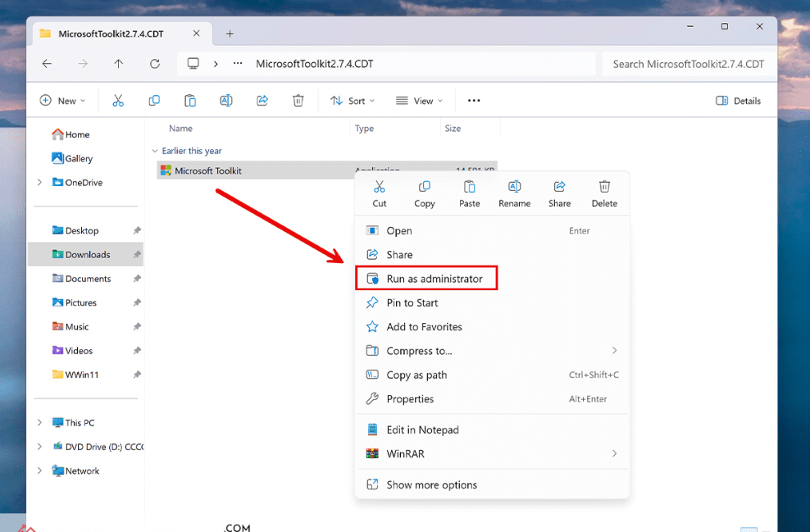This screenshot has width=810, height=532.
Task: Select Copy as path menu entry
Action: 417,375
